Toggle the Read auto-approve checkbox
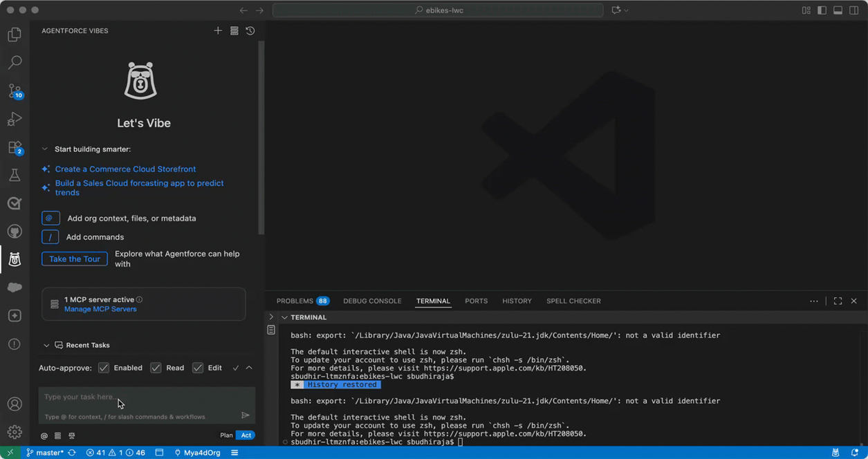 tap(156, 368)
